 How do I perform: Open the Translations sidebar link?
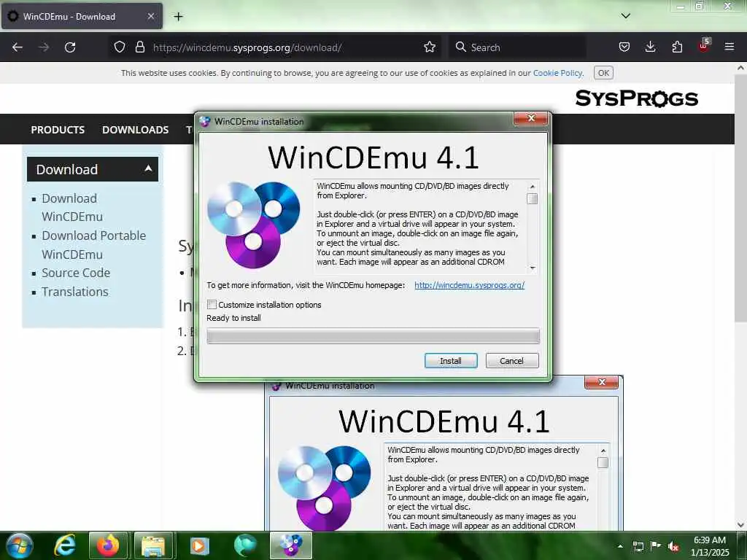pos(75,292)
